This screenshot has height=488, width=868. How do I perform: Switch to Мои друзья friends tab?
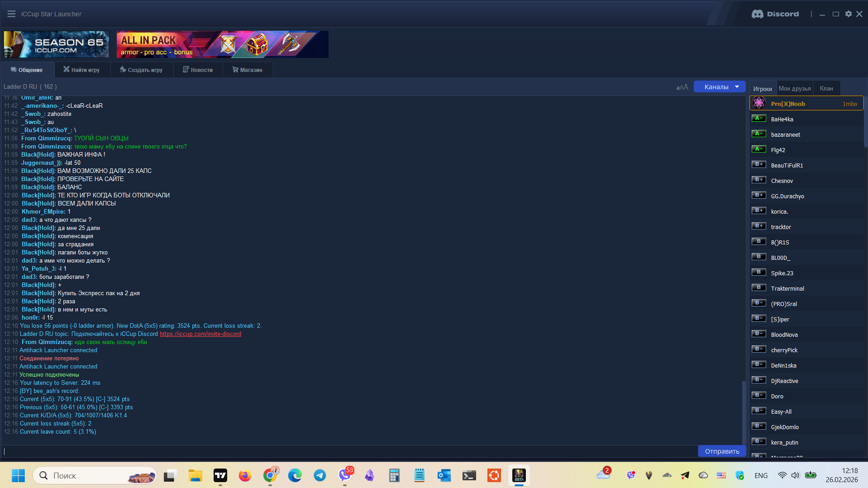(795, 88)
